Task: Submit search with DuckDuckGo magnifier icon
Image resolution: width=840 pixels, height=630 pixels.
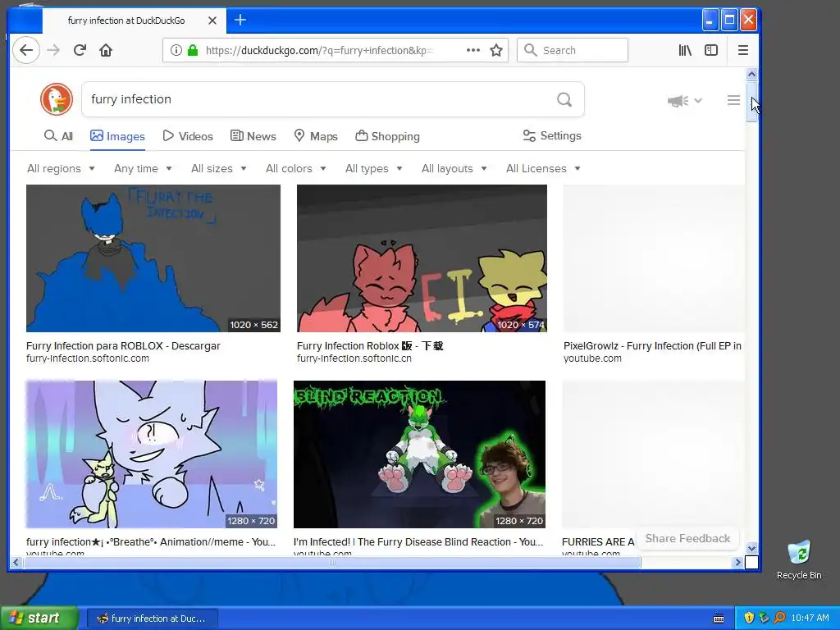Action: tap(564, 99)
